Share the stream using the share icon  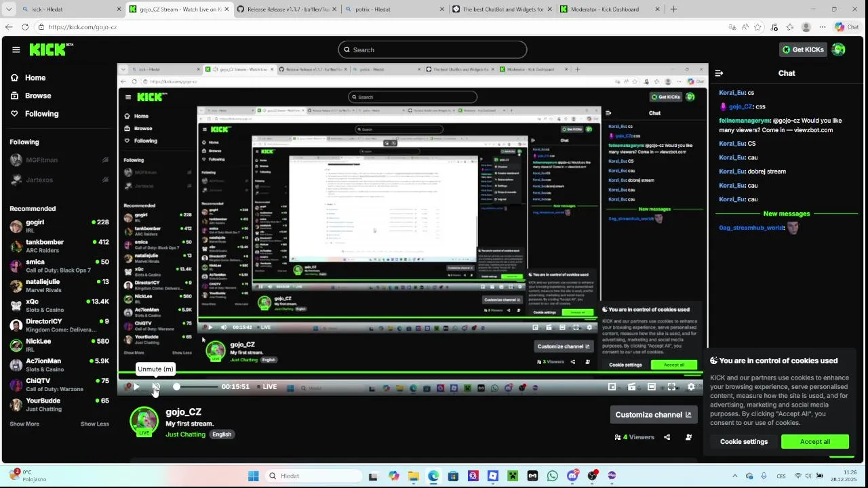667,437
